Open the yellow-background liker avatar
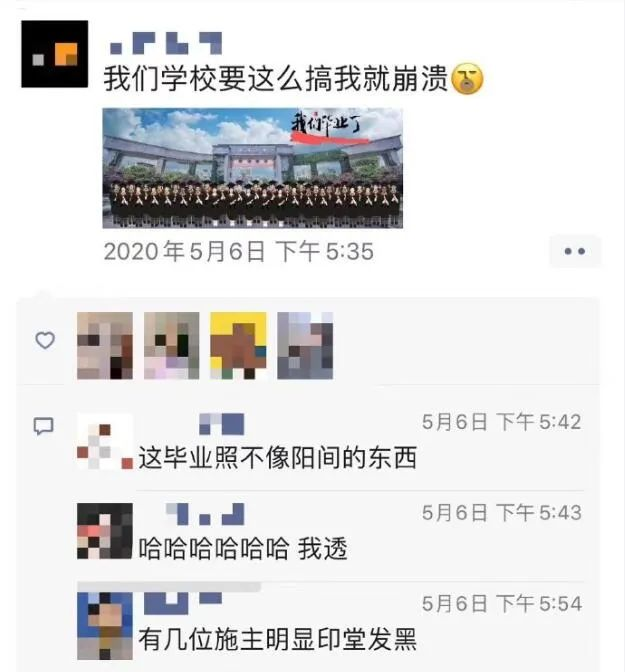Viewport: 625px width, 672px height. 238,345
